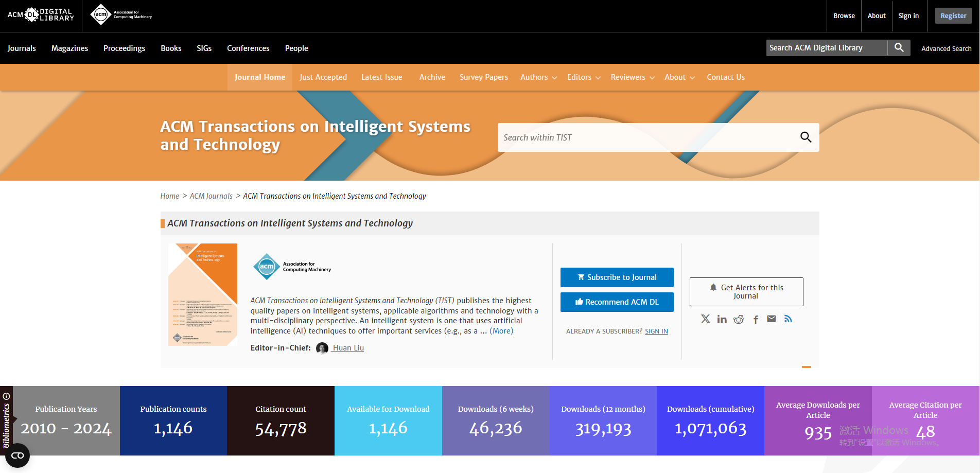This screenshot has width=980, height=473.
Task: Select the Journal Home tab
Action: click(x=260, y=77)
